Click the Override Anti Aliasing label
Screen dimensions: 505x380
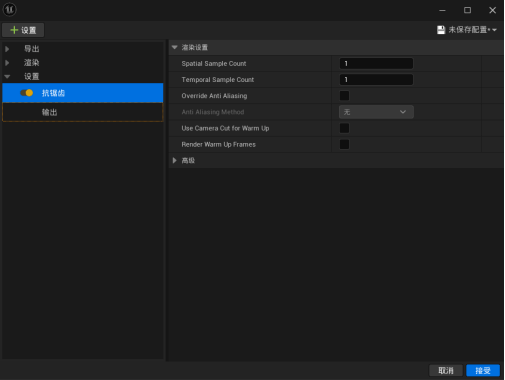coord(214,96)
